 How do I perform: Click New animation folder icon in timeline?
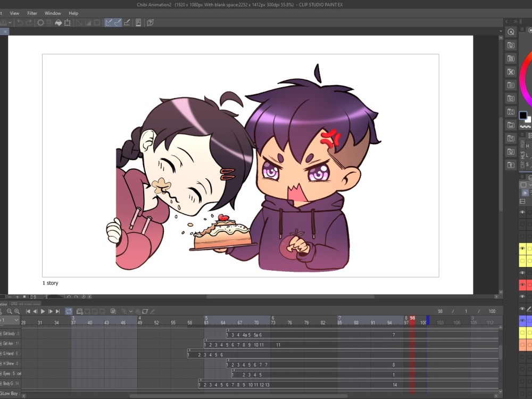80,311
